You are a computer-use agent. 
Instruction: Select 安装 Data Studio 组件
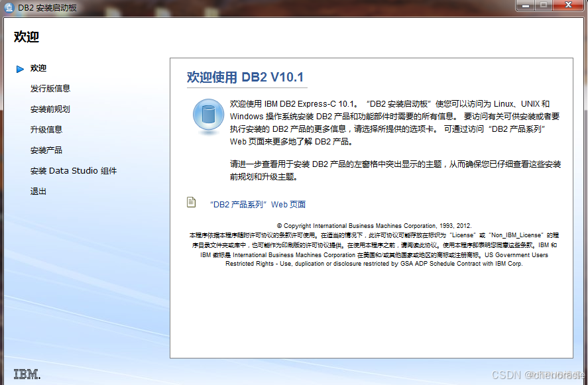[74, 171]
